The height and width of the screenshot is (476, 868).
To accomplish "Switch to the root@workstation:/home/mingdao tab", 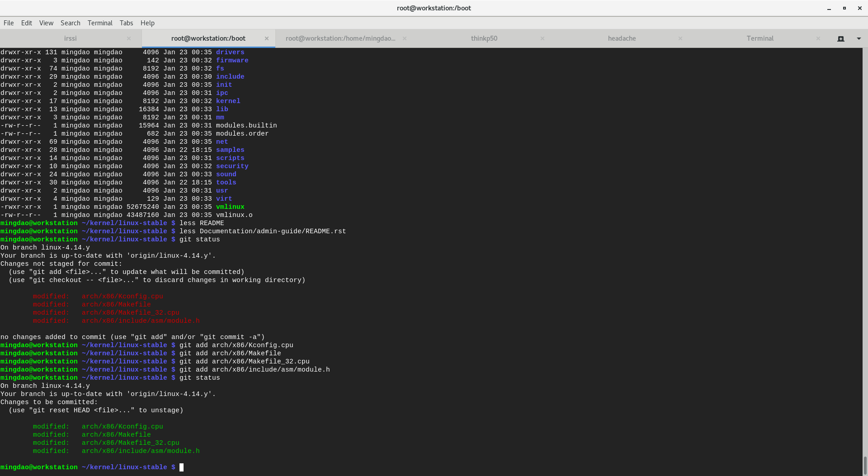I will pos(340,38).
